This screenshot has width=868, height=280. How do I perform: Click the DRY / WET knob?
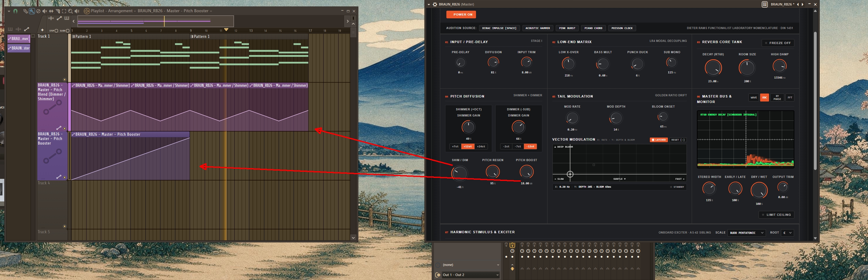pyautogui.click(x=759, y=190)
